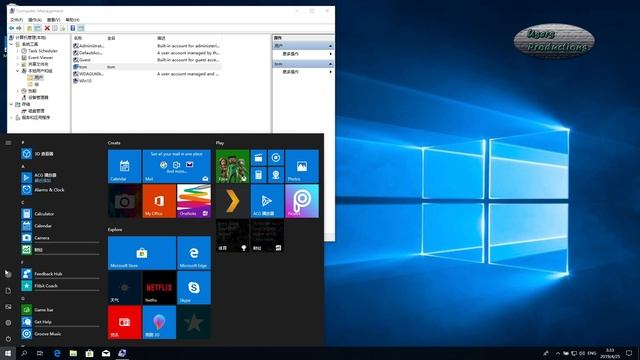Screen dimensions: 640x360
Task: Open the Calculator small tile in Play group
Action: click(x=258, y=175)
